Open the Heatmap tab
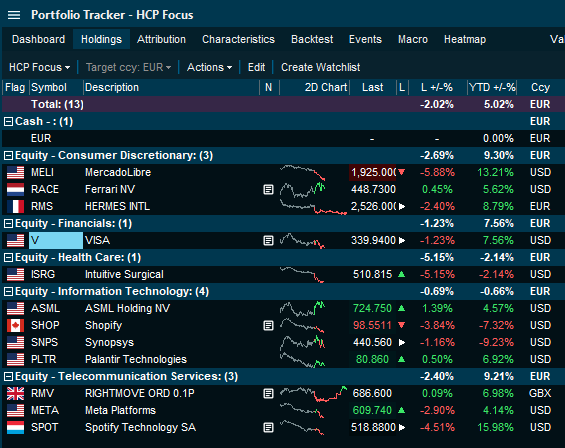 pos(465,39)
